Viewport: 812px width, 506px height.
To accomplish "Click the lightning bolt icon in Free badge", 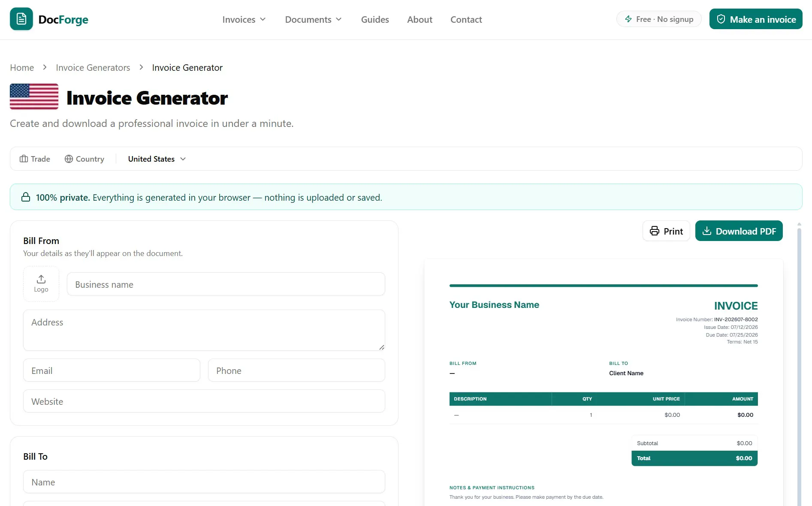I will coord(628,19).
